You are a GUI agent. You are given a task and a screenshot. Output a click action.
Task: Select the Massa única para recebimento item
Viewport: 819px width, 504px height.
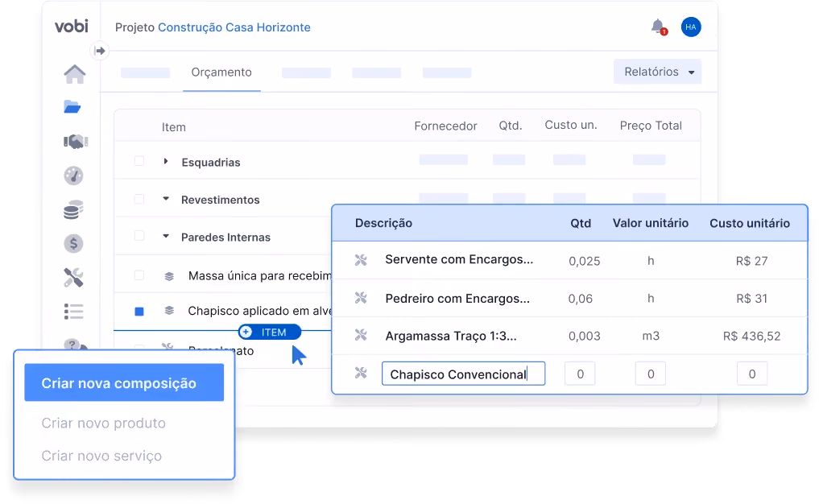259,276
